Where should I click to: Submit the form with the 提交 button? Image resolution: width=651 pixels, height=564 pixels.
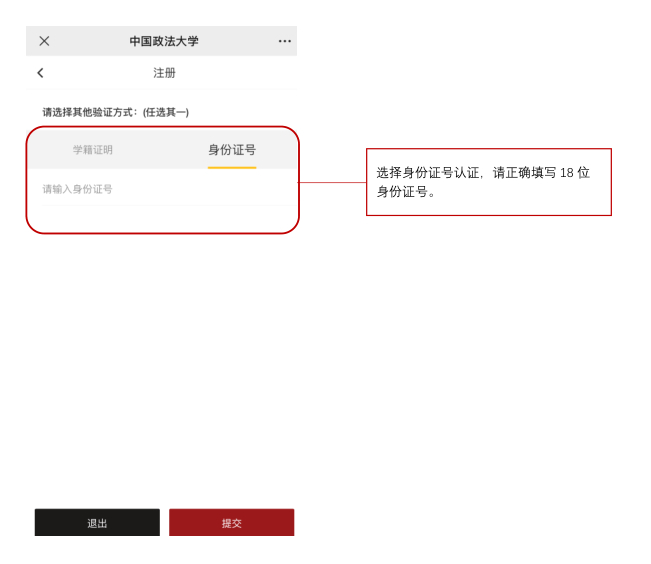point(232,522)
